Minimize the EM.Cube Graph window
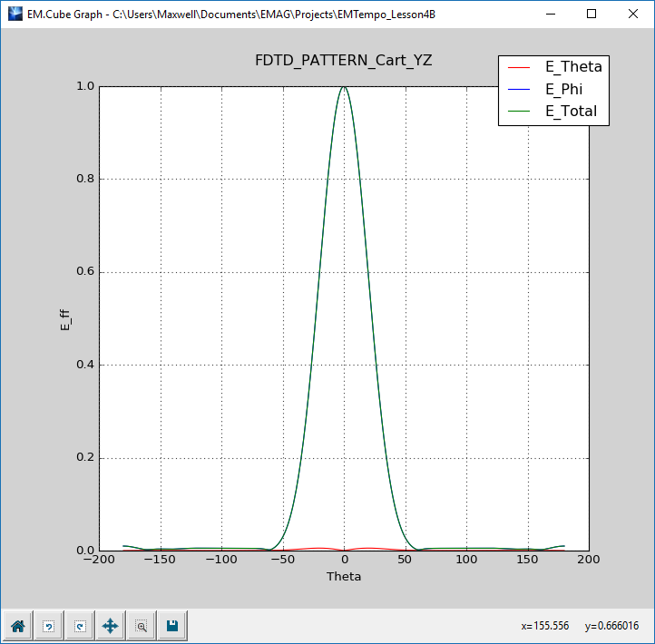This screenshot has height=644, width=655. point(550,14)
